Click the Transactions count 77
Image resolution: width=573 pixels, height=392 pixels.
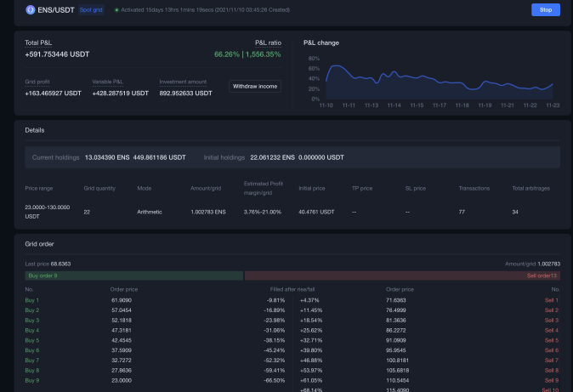tap(462, 212)
